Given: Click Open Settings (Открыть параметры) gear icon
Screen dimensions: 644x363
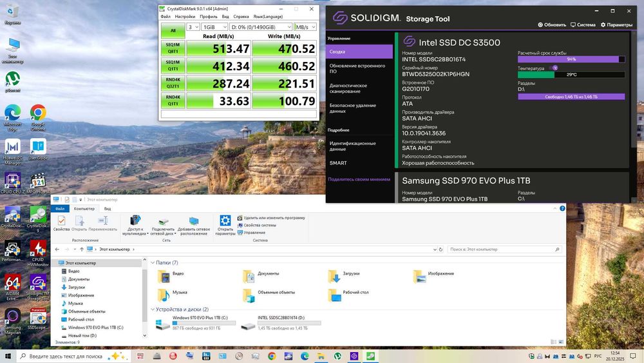Looking at the screenshot, I should [225, 224].
